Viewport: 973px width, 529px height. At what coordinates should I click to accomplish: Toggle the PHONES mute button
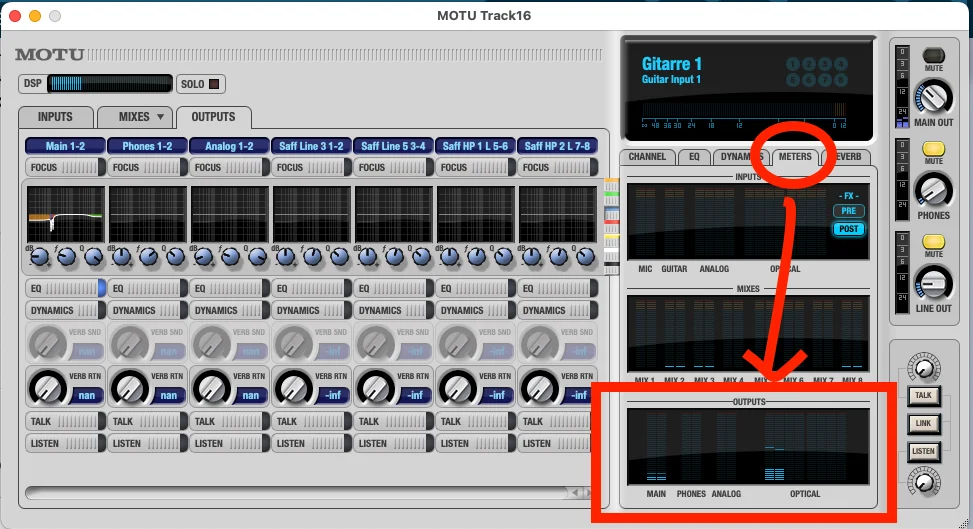pyautogui.click(x=933, y=148)
